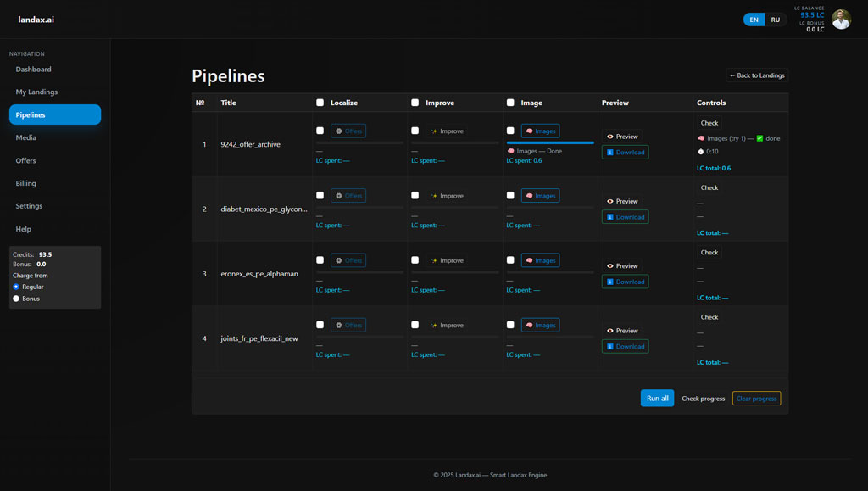Screen dimensions: 868x491
Task: Click the Back to Landings link
Action: tap(757, 75)
